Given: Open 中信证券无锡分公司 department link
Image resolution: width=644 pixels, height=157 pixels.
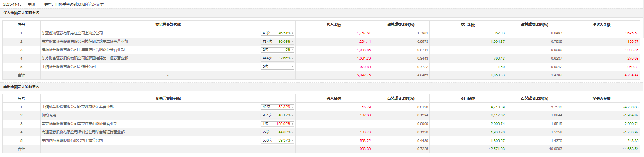Looking at the screenshot, I should click(68, 67).
